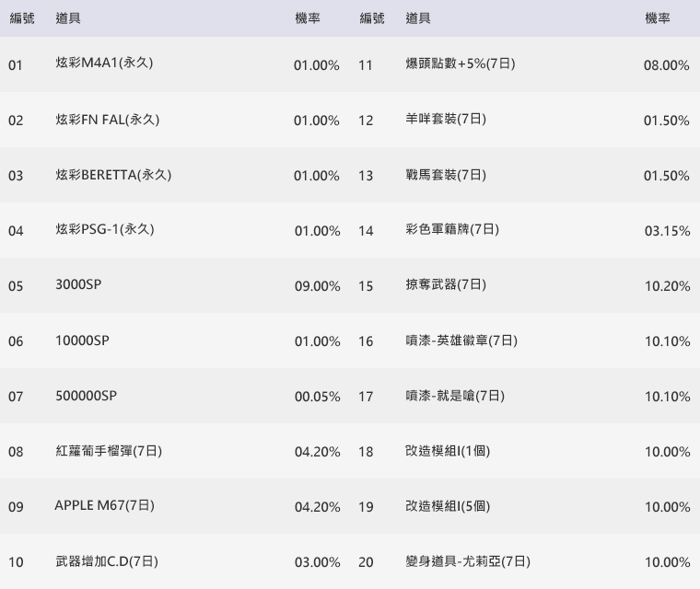
Task: Click the 炫彩M4A1(永久) item name
Action: [104, 64]
